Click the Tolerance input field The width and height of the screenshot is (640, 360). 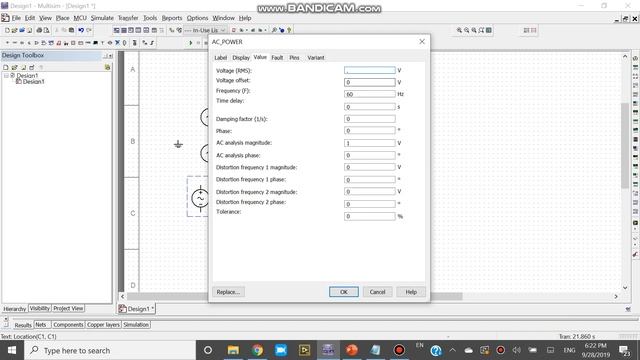(369, 216)
